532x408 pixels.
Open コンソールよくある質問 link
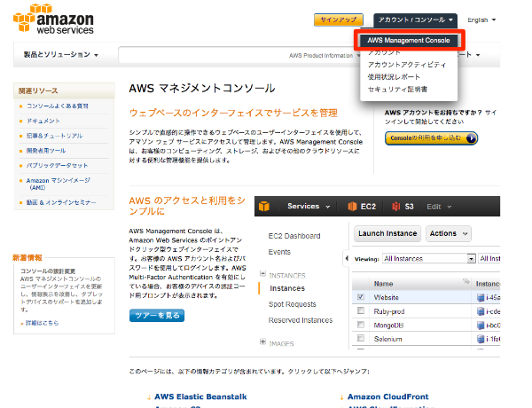point(58,106)
